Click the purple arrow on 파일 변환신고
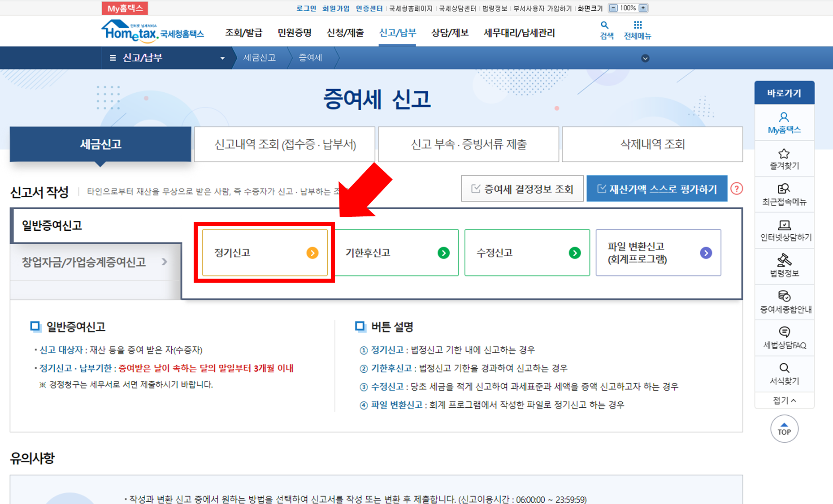This screenshot has height=504, width=833. pos(706,253)
